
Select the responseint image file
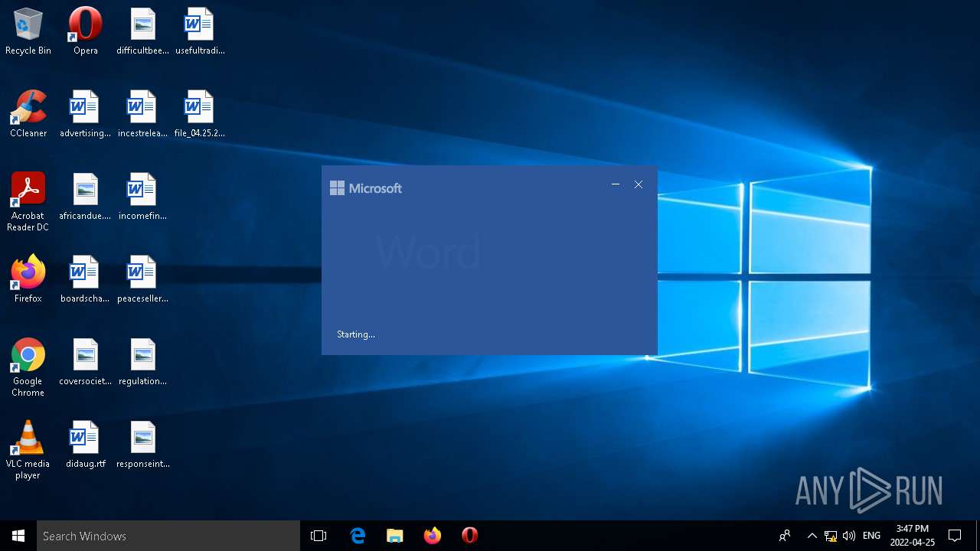(143, 445)
